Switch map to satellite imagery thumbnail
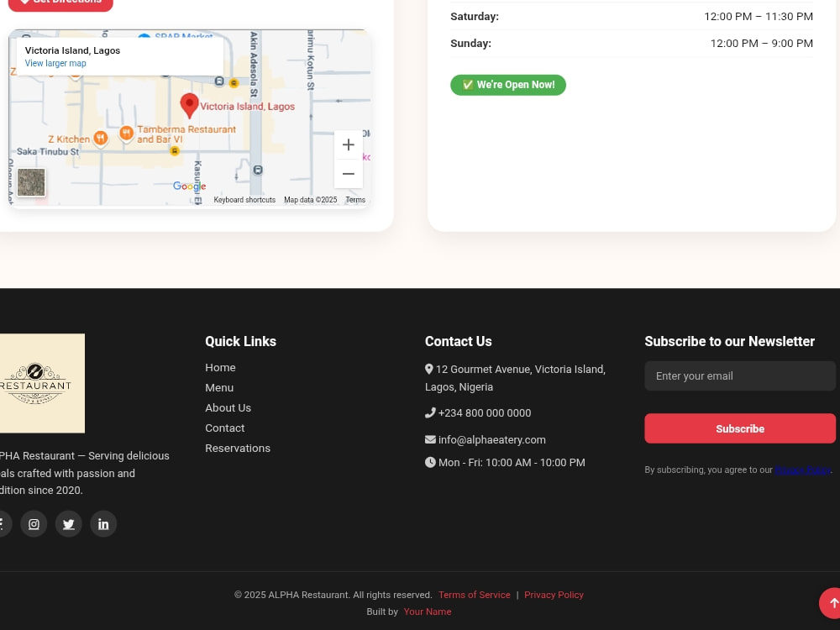This screenshot has width=840, height=630. coord(31,182)
